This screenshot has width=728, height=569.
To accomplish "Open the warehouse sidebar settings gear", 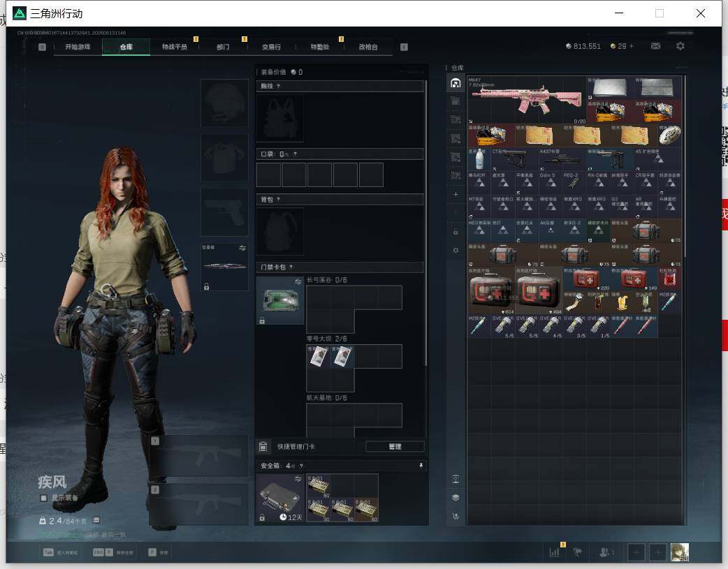I will click(x=456, y=250).
